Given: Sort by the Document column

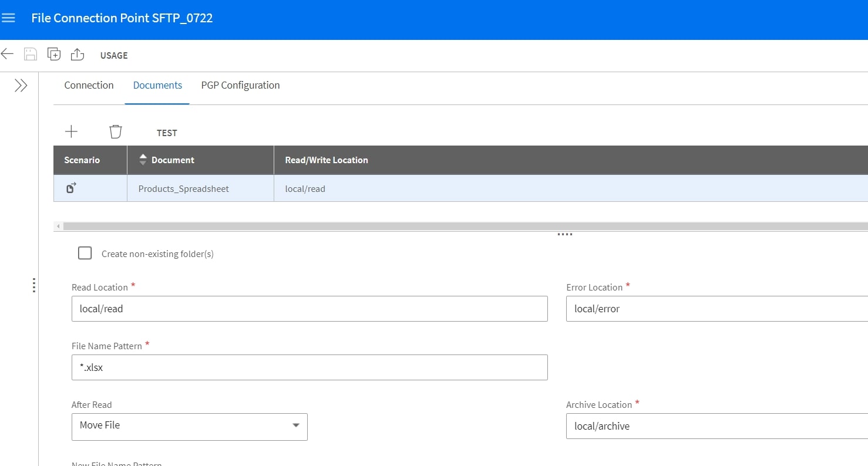Looking at the screenshot, I should pos(200,160).
